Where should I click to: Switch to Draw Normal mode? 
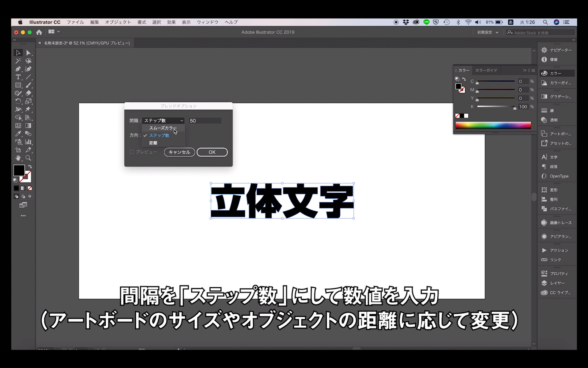coord(16,196)
